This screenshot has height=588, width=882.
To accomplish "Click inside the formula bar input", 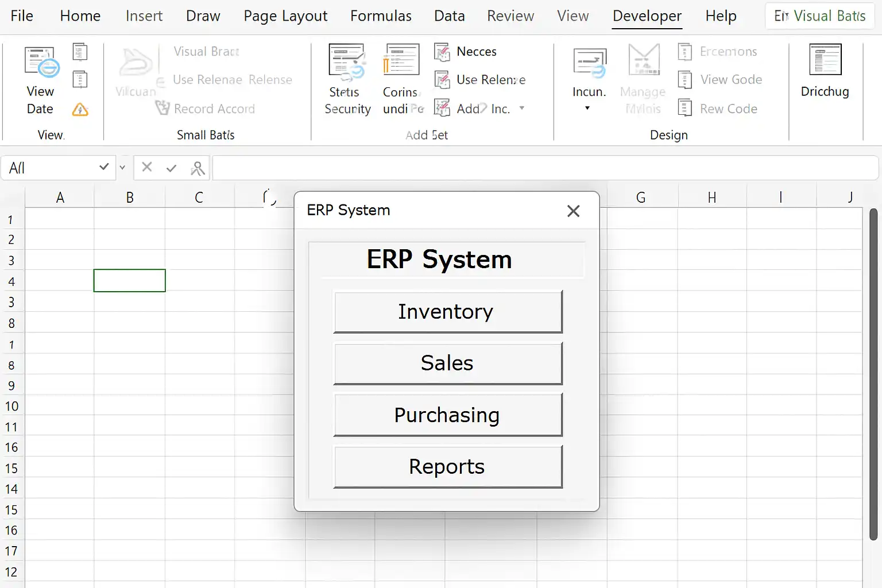I will (544, 168).
